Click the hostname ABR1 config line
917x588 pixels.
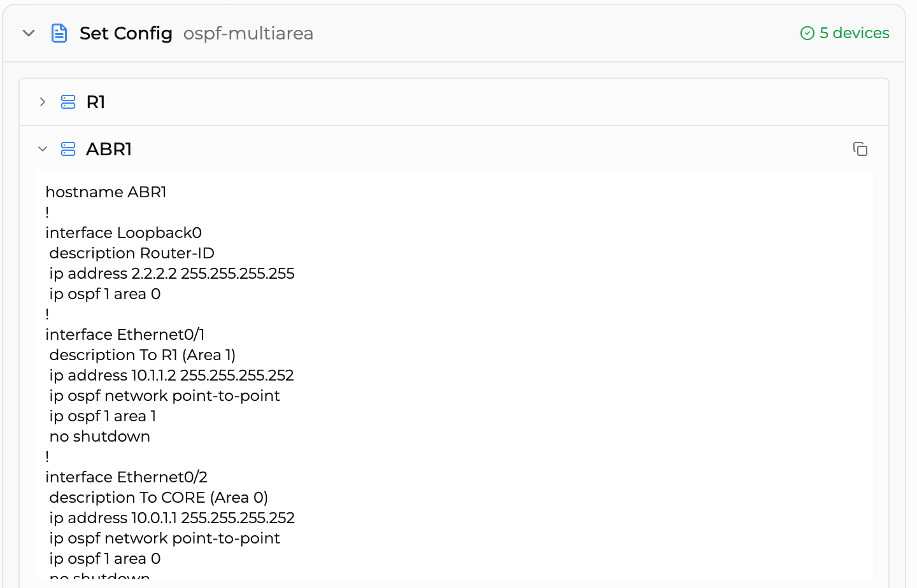click(x=106, y=192)
